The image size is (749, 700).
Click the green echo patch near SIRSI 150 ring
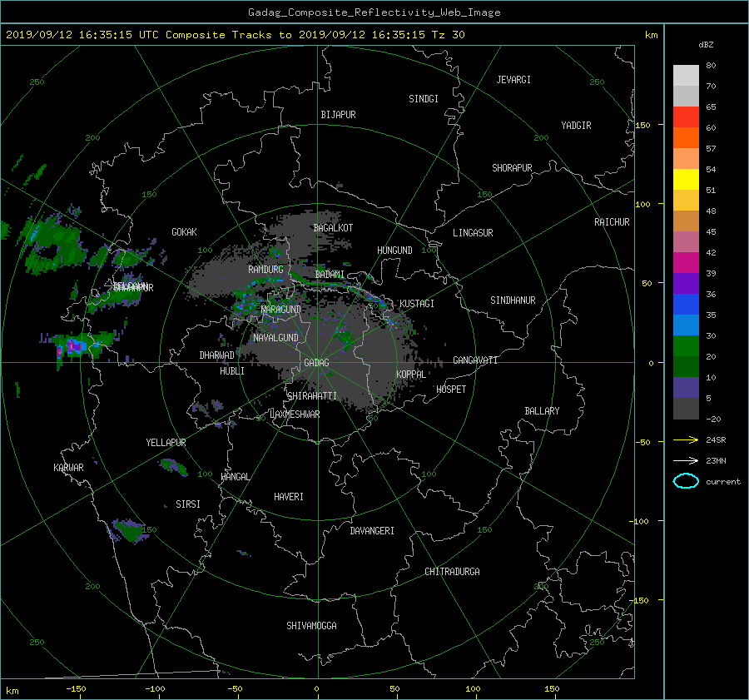point(129,530)
